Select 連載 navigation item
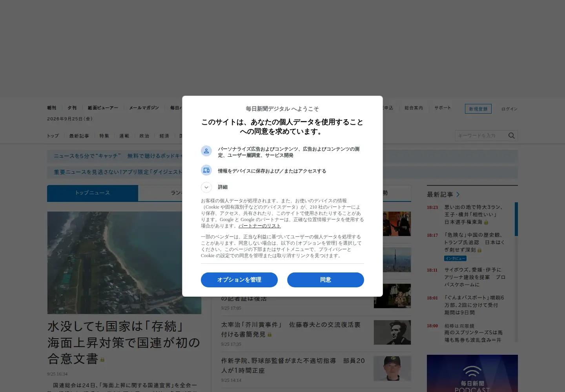The height and width of the screenshot is (392, 565). tap(124, 136)
